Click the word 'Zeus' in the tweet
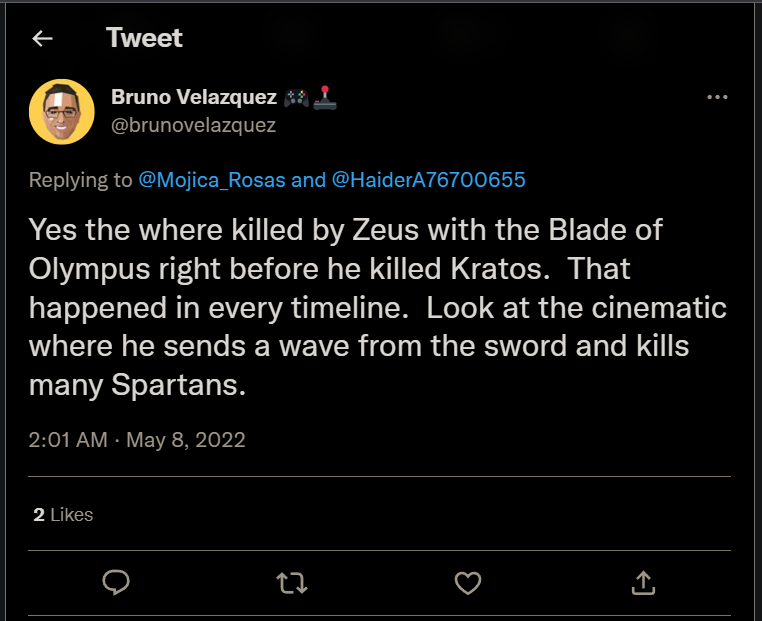762x621 pixels. point(365,231)
